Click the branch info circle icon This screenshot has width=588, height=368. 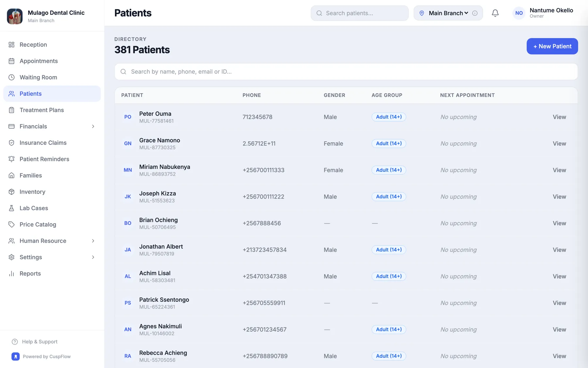(x=475, y=13)
